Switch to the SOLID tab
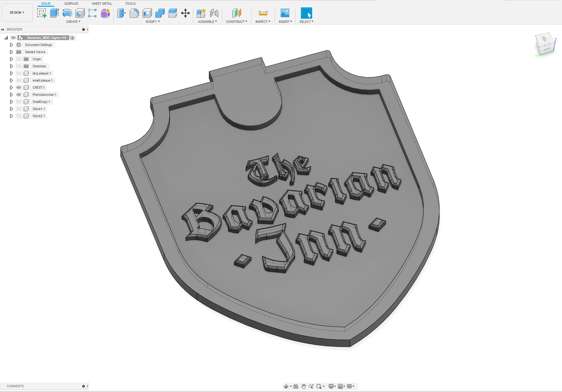Screen dimensions: 562x392 point(46,4)
